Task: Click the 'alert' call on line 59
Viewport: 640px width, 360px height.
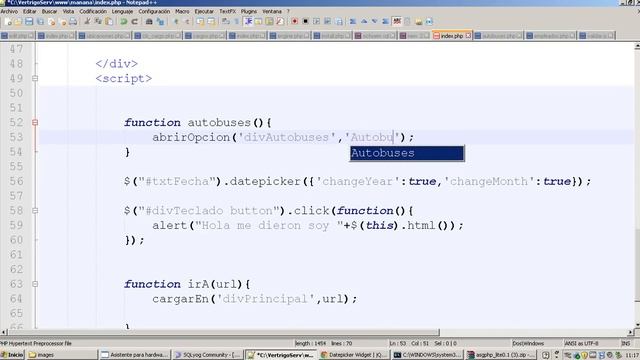Action: click(x=170, y=225)
